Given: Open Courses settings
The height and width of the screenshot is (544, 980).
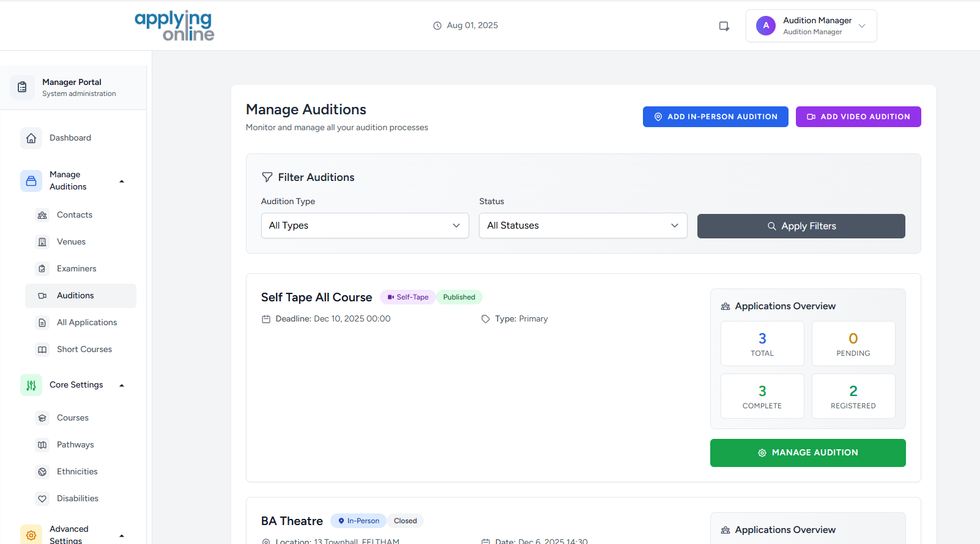Looking at the screenshot, I should (x=73, y=418).
